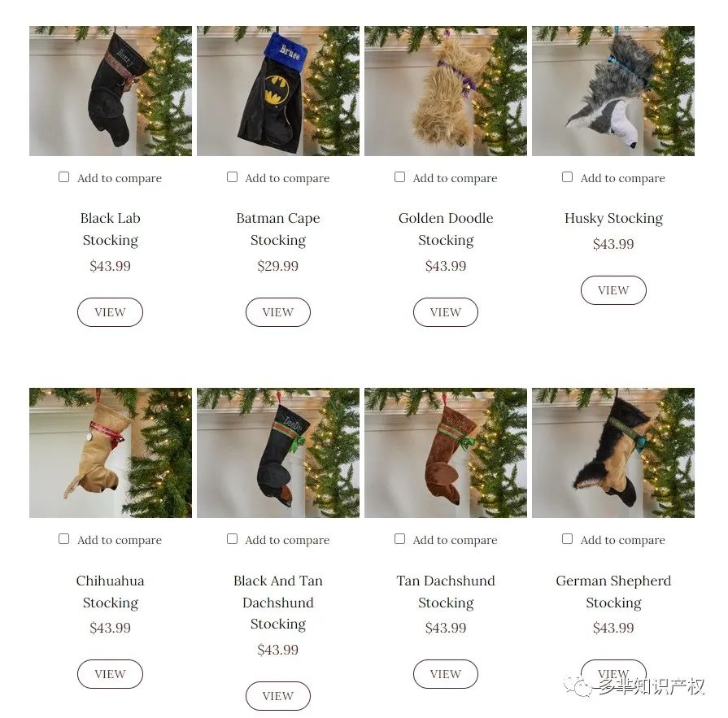Viewport: 728px width, 718px height.
Task: Click VIEW under Husky Stocking
Action: pos(613,290)
